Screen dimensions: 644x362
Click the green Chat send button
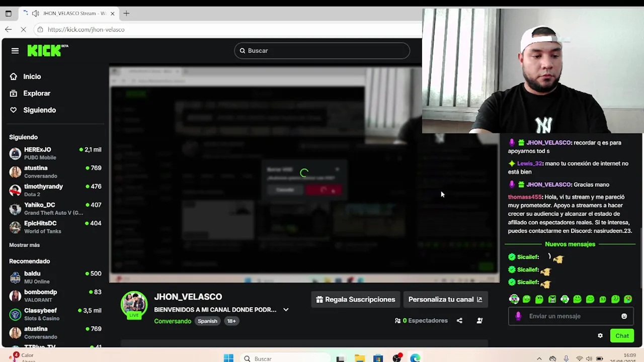(x=622, y=335)
